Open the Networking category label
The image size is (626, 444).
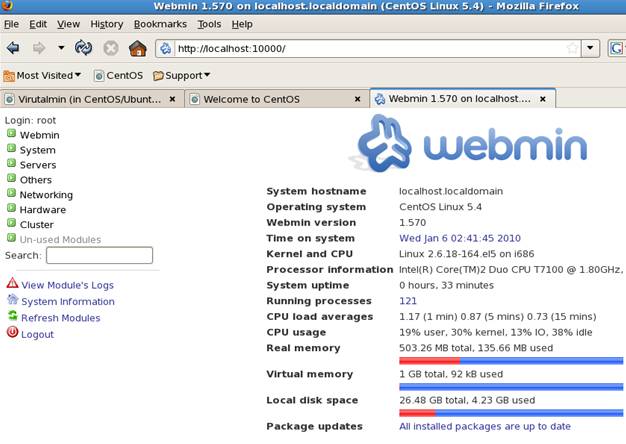coord(46,195)
